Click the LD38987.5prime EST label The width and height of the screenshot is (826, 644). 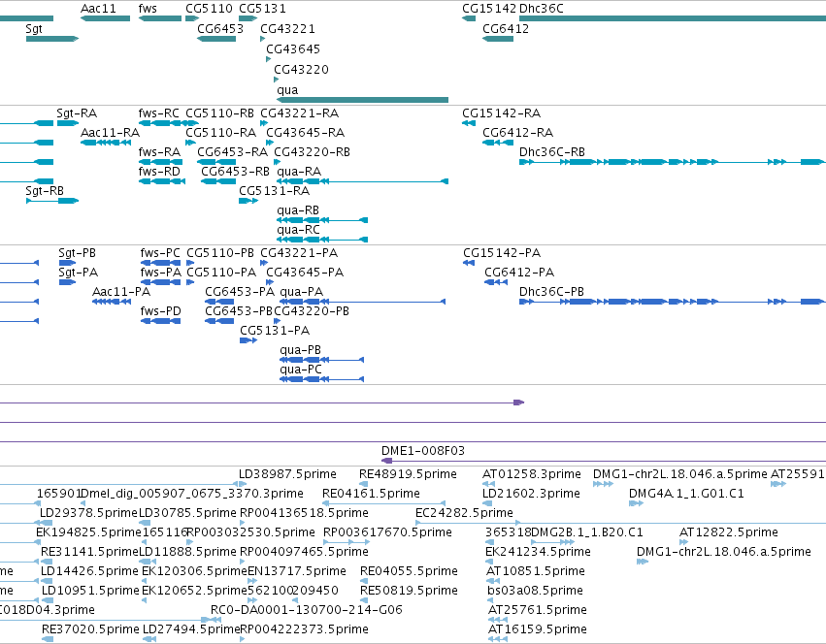coord(287,474)
